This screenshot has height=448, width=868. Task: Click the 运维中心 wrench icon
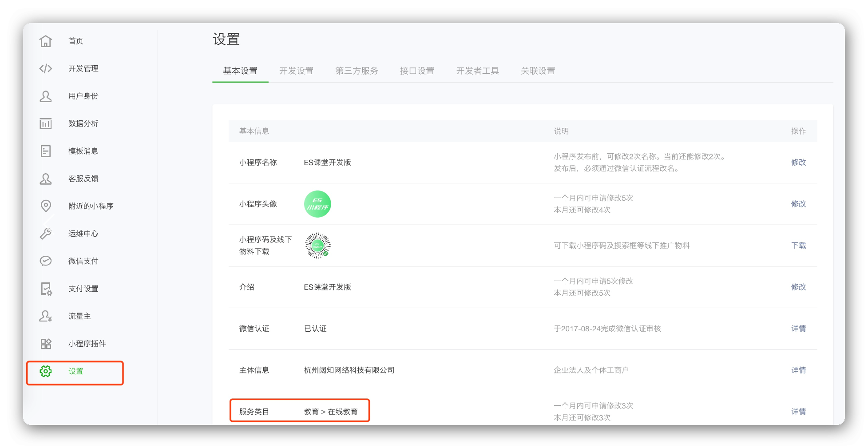tap(46, 234)
